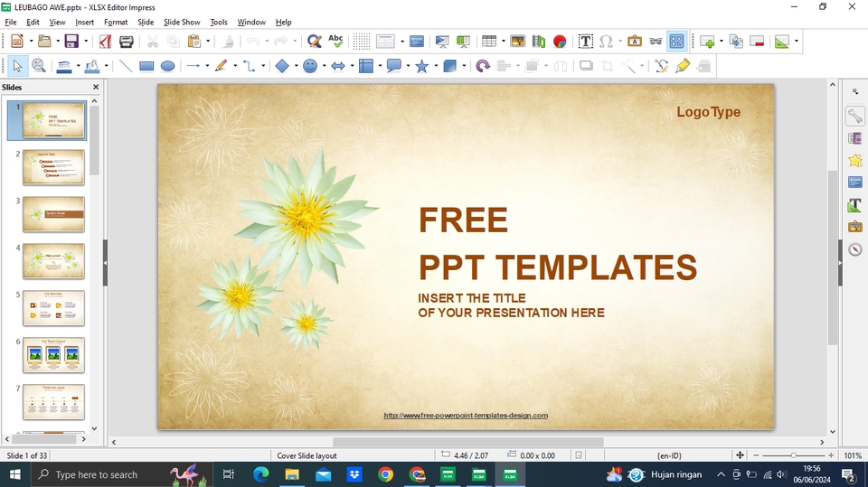Open the Paste options dropdown arrow
The height and width of the screenshot is (487, 868).
(208, 42)
